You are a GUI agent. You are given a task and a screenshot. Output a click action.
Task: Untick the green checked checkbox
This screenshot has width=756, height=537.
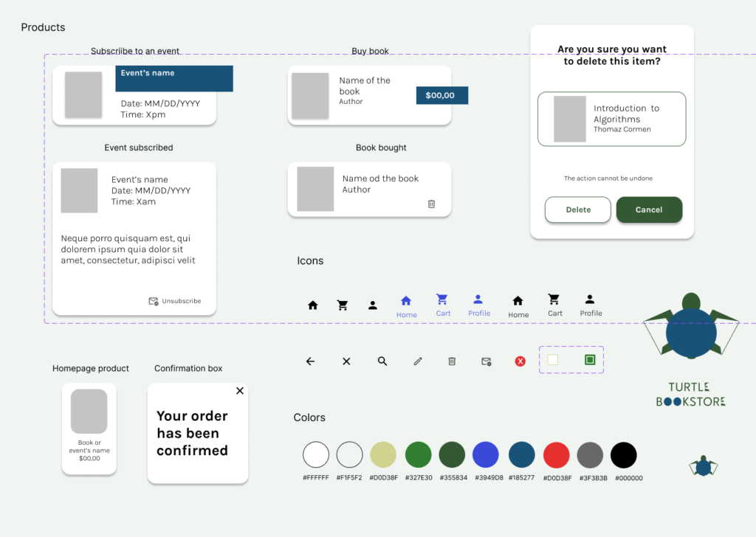(x=589, y=360)
